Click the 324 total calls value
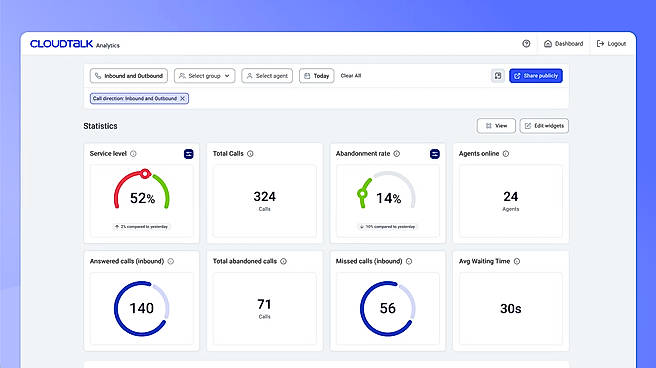Viewport: 656px width, 368px height. tap(264, 197)
